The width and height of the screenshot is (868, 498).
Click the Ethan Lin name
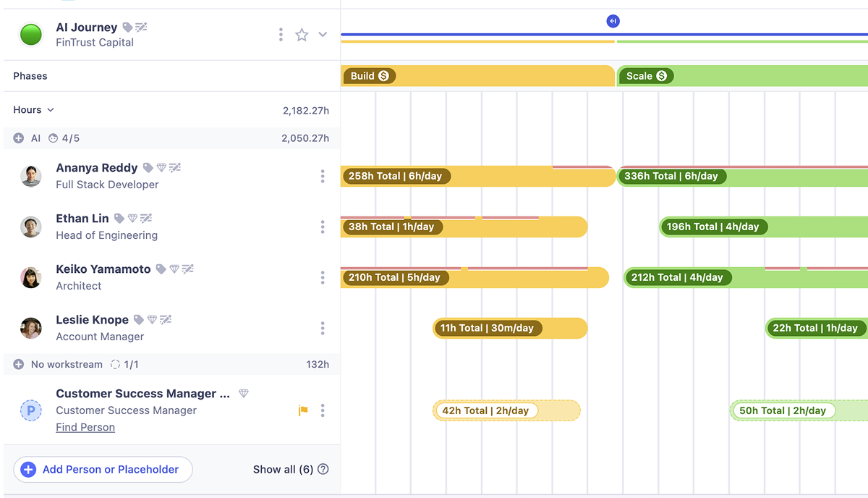[82, 219]
